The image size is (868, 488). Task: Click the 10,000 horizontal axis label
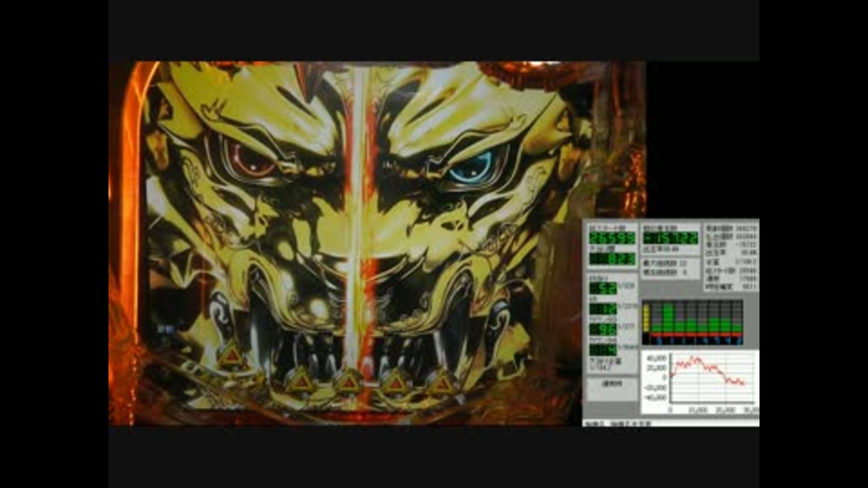click(697, 410)
